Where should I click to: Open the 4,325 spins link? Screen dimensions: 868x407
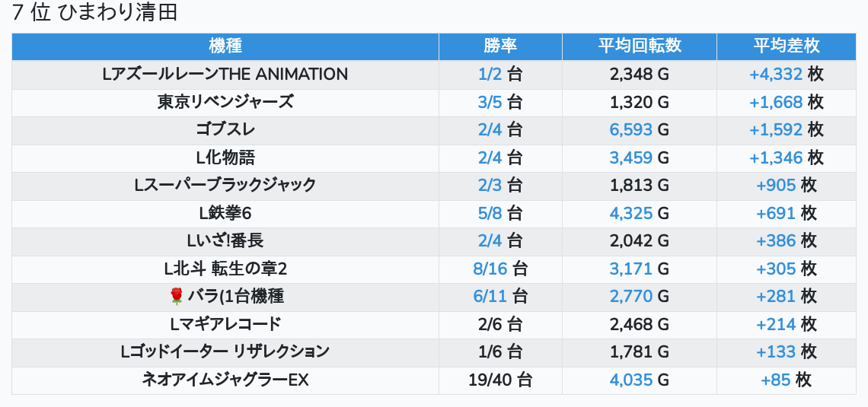(x=630, y=213)
